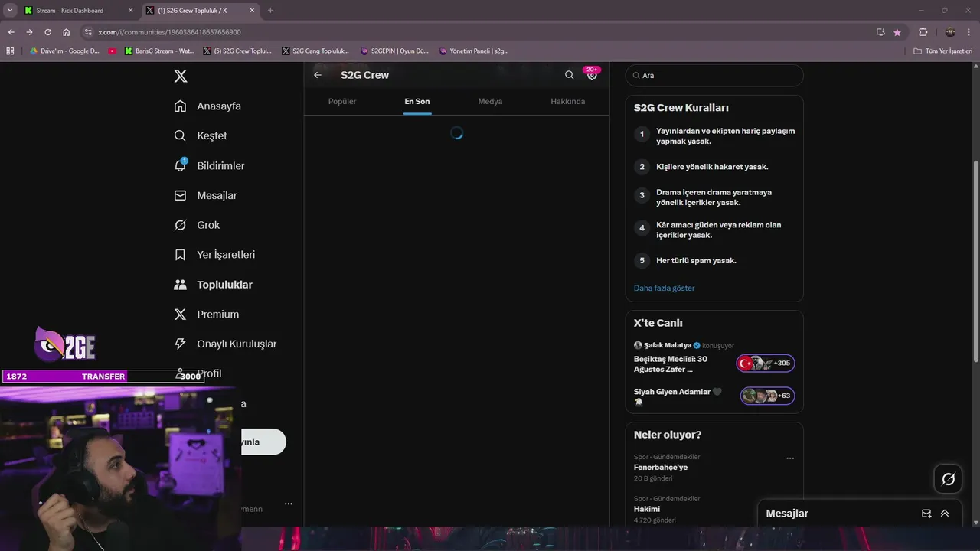Open Grok icon in sidebar
980x551 pixels.
click(180, 225)
